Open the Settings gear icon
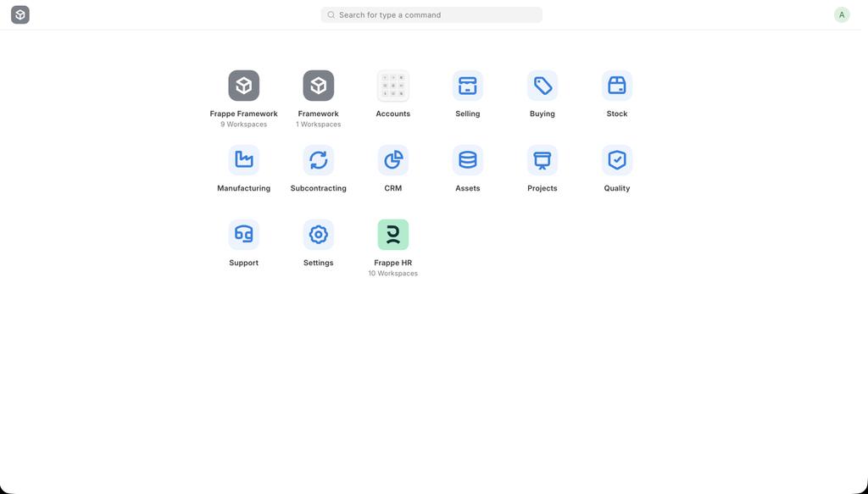868x494 pixels. pos(319,235)
